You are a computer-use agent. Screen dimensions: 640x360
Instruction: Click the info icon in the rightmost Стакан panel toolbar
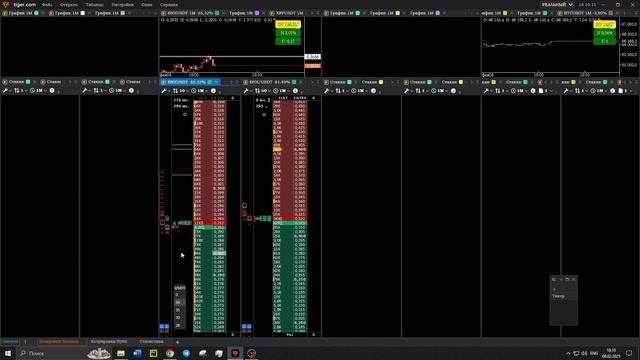click(613, 91)
